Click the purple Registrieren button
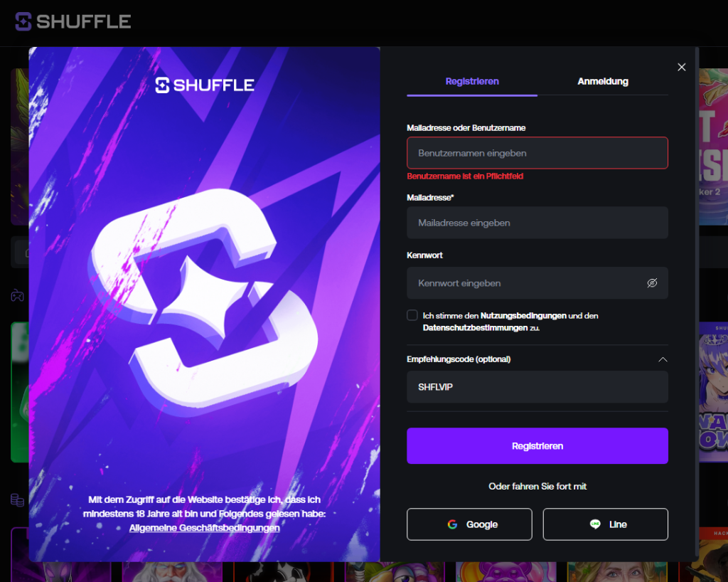The width and height of the screenshot is (728, 582). point(537,446)
